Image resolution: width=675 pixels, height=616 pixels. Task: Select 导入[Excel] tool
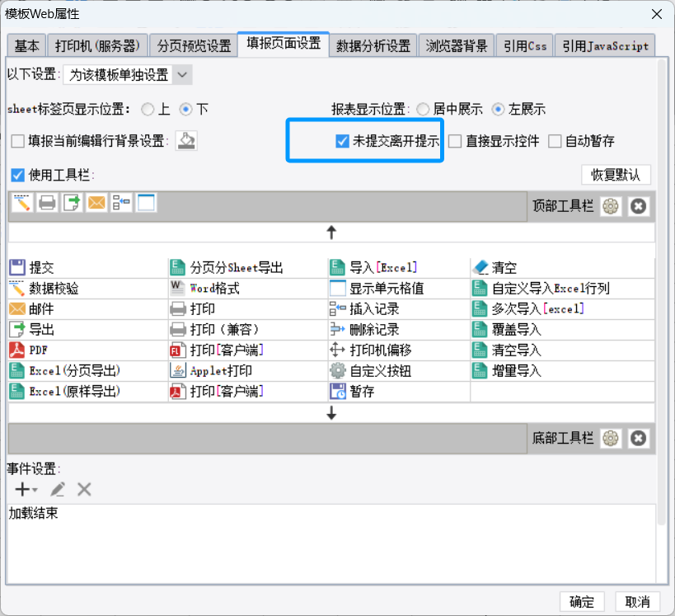click(399, 268)
